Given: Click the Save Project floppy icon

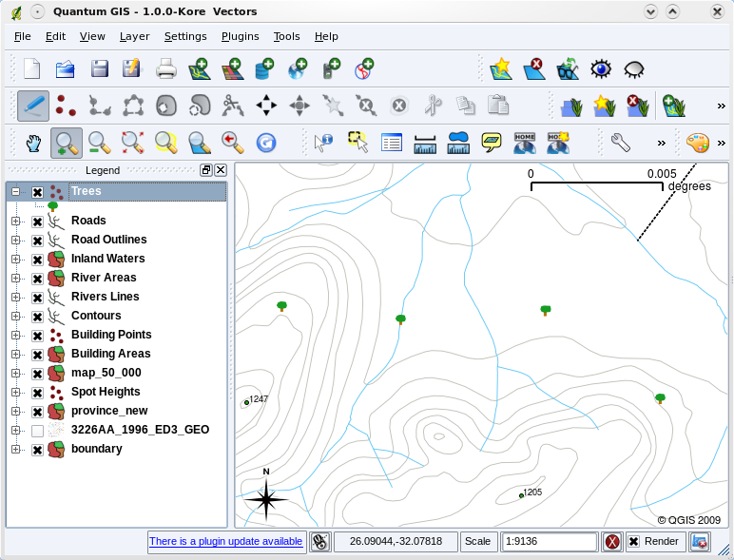Looking at the screenshot, I should pyautogui.click(x=100, y=68).
